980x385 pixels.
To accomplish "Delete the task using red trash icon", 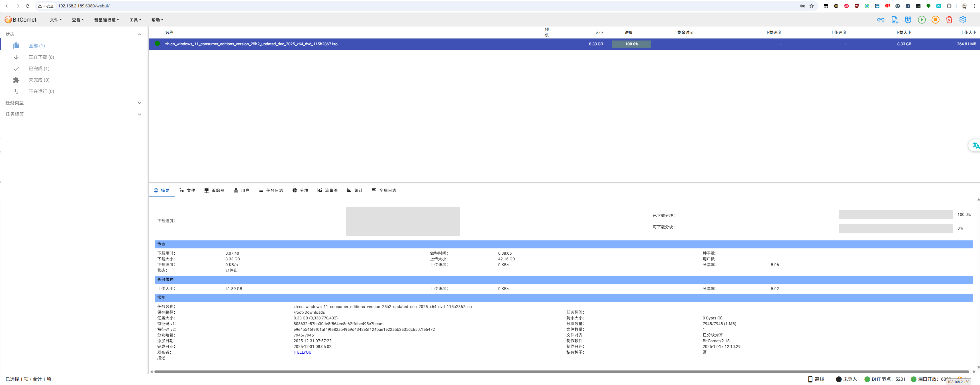I will 949,20.
